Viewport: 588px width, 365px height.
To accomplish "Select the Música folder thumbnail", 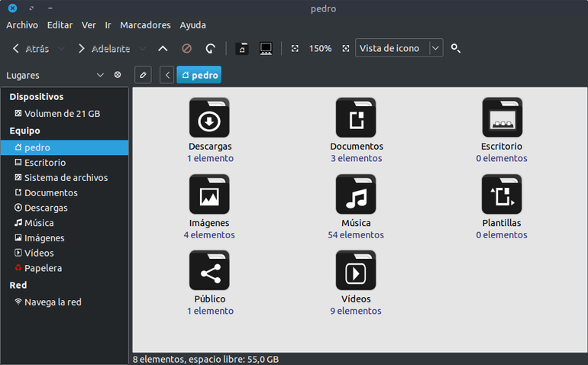I will click(356, 194).
